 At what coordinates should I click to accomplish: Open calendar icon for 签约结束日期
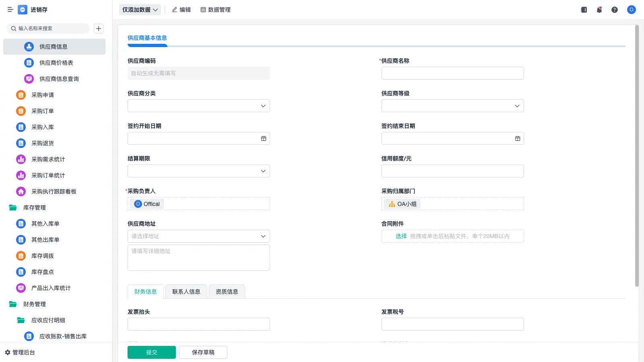[518, 138]
